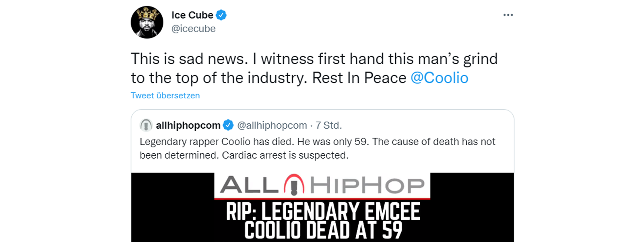
Task: Expand the embedded article image
Action: click(x=322, y=206)
